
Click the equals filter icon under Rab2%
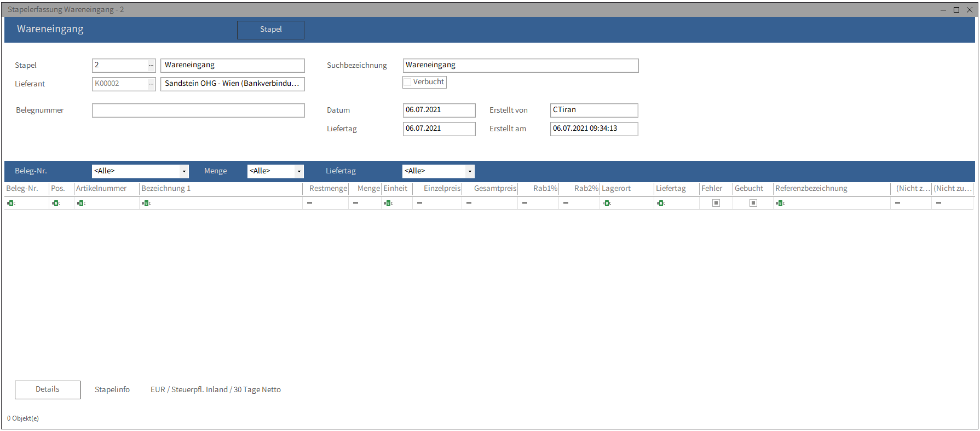(566, 203)
